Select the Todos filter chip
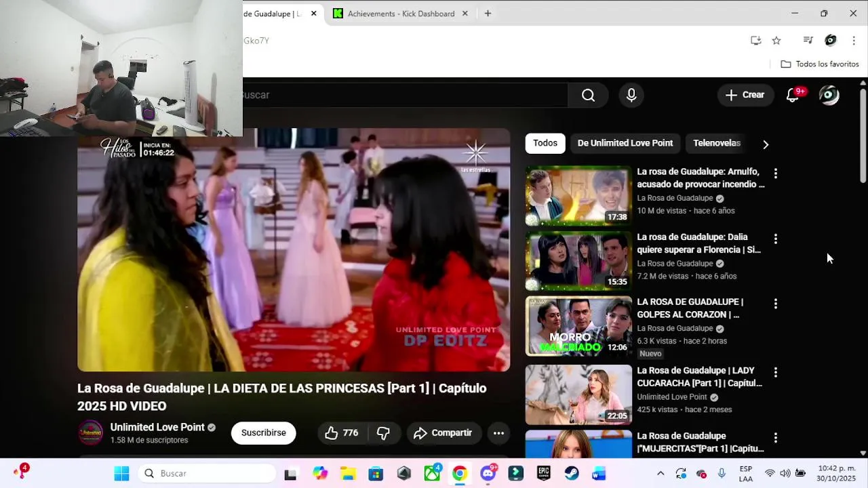 point(545,143)
